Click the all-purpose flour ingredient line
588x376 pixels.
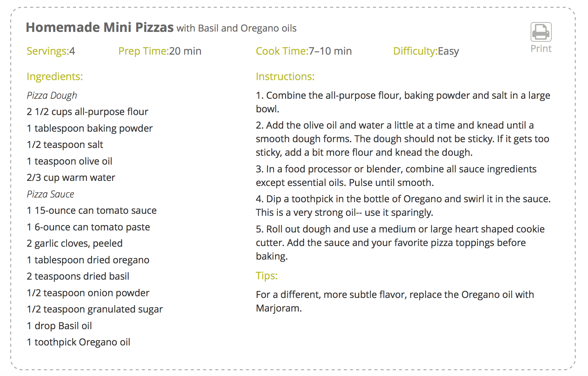click(x=87, y=112)
